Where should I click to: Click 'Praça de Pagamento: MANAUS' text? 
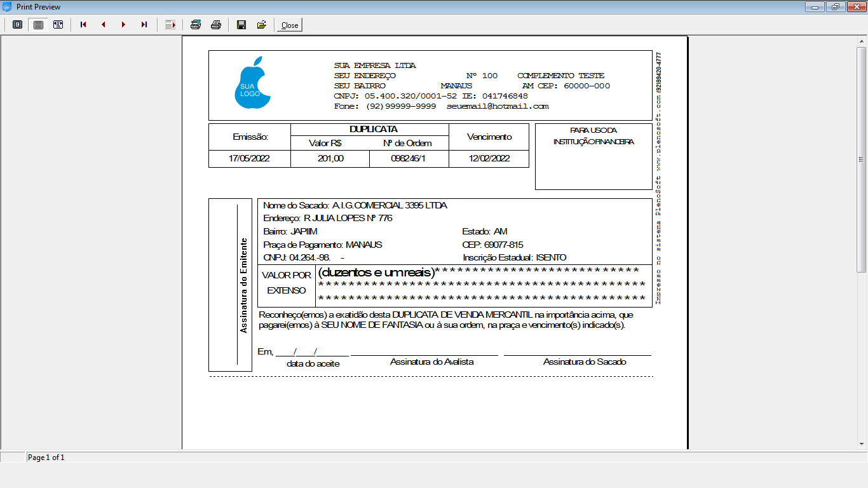tap(323, 245)
